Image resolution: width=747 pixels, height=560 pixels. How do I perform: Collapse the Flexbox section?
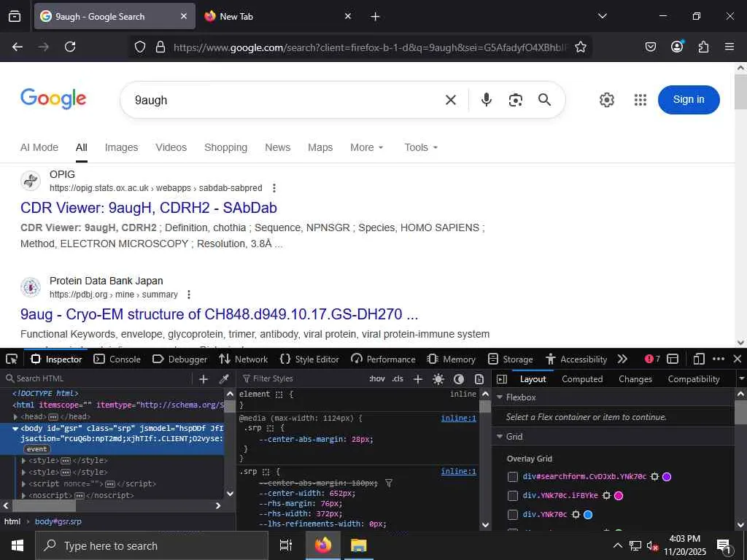pos(500,397)
